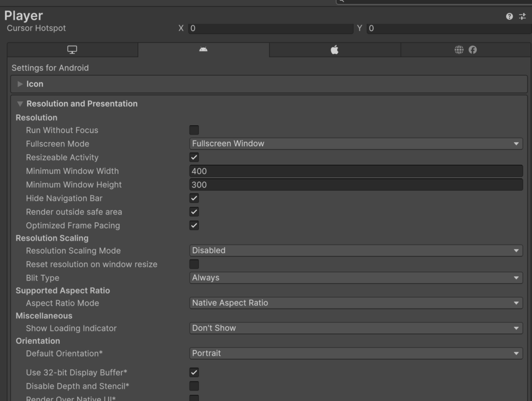Open the Show Loading Indicator dropdown
The image size is (532, 401).
click(356, 328)
